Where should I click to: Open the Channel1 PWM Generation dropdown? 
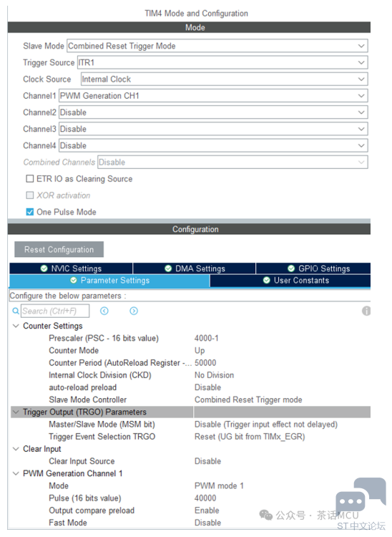[x=213, y=96]
